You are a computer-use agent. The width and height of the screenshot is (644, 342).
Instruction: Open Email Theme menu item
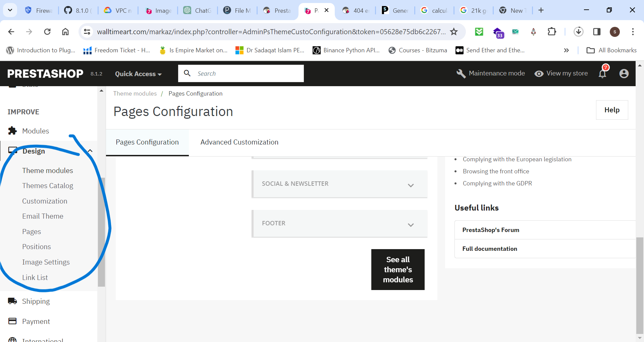coord(43,216)
